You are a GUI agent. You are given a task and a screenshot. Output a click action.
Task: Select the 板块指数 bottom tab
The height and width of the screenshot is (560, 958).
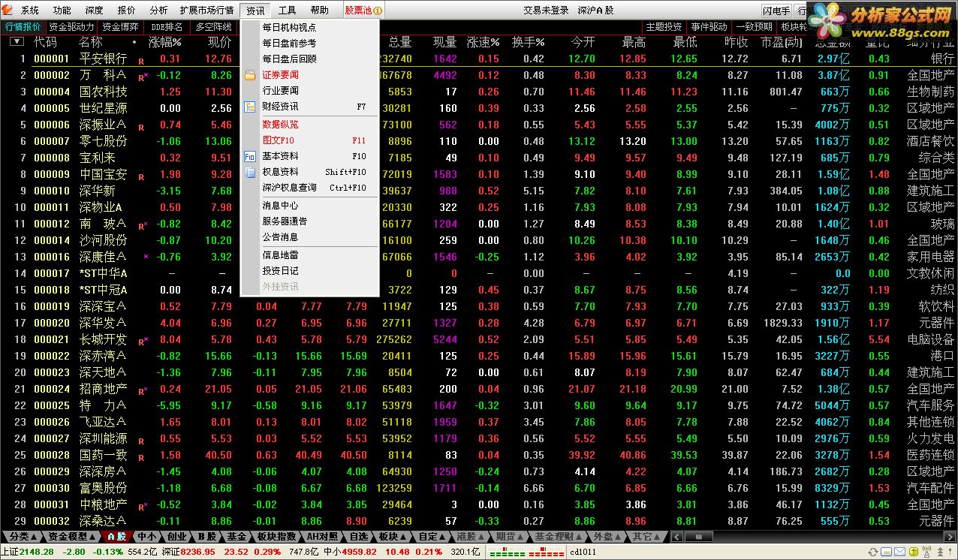click(x=276, y=537)
